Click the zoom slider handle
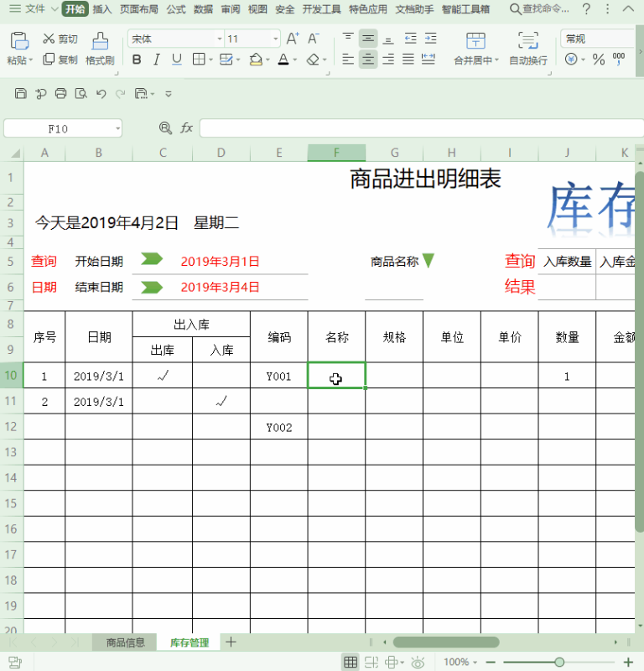The height and width of the screenshot is (671, 644). pyautogui.click(x=559, y=662)
